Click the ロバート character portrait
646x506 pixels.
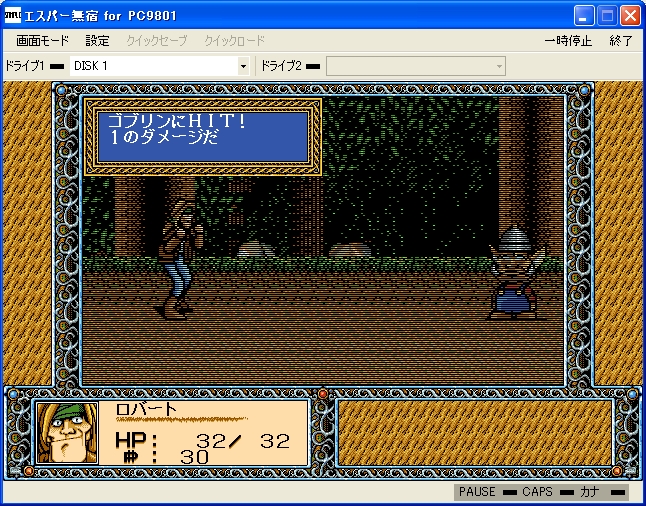tap(67, 433)
